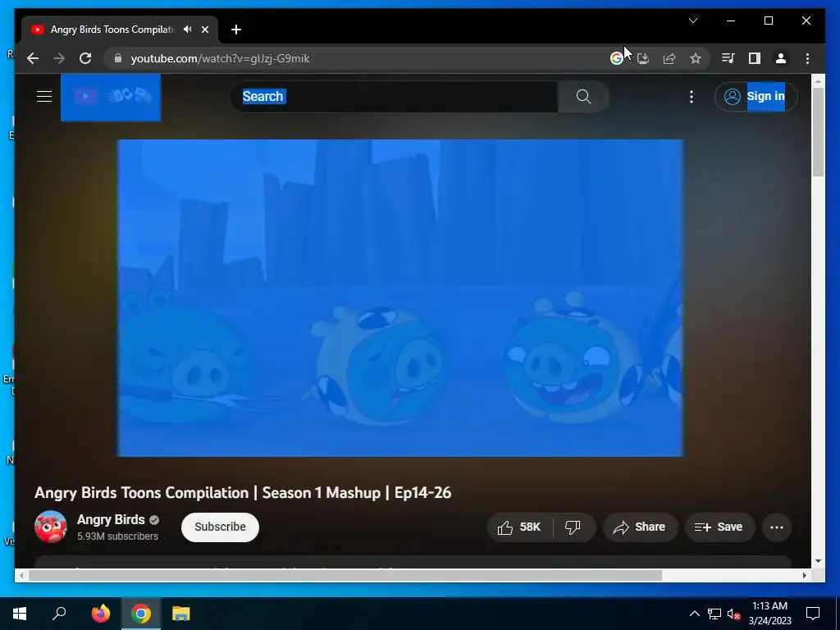Focus the YouTube Search field

(394, 97)
